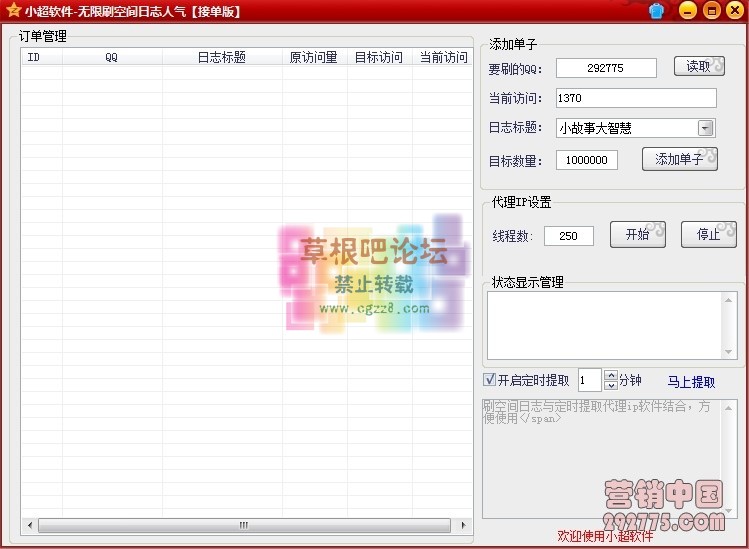Click the 马上提取 link
Image resolution: width=749 pixels, height=549 pixels.
[691, 382]
